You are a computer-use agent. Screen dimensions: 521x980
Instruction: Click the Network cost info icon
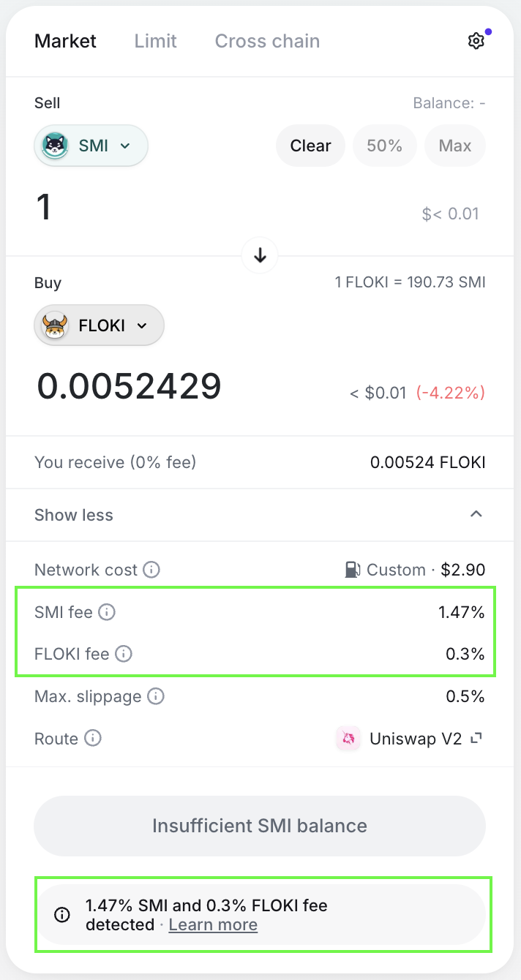pyautogui.click(x=152, y=570)
